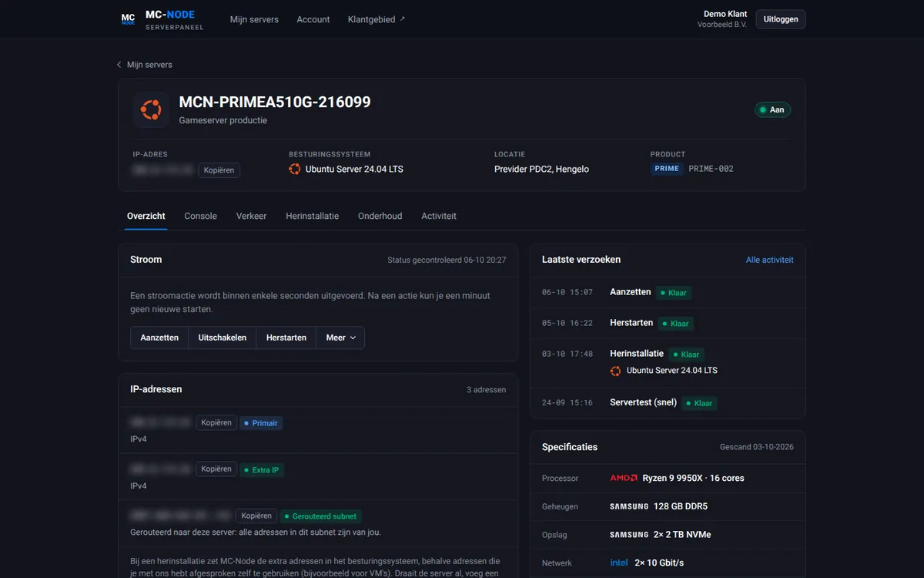Image resolution: width=924 pixels, height=578 pixels.
Task: Click the Primair badge
Action: click(x=261, y=423)
